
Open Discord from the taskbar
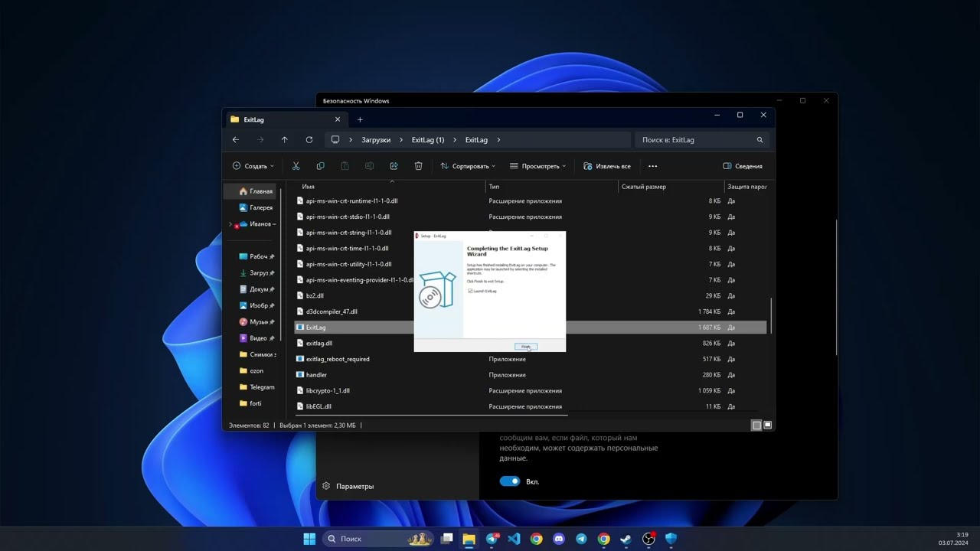[x=559, y=539]
